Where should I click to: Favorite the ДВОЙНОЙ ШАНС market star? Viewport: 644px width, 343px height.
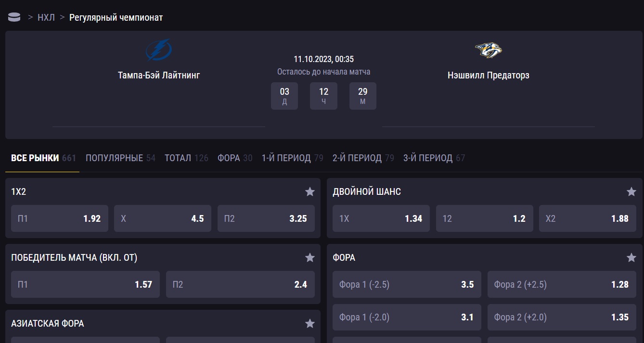tap(631, 191)
